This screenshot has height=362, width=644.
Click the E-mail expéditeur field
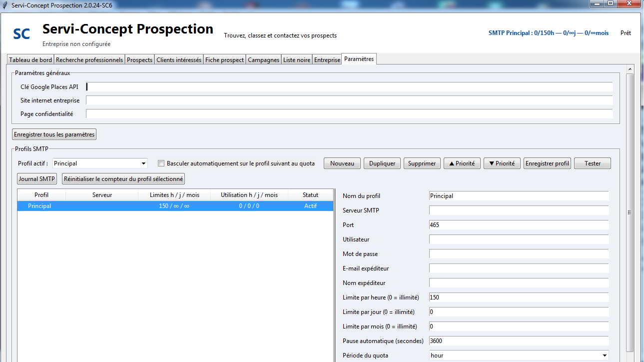[x=519, y=268]
